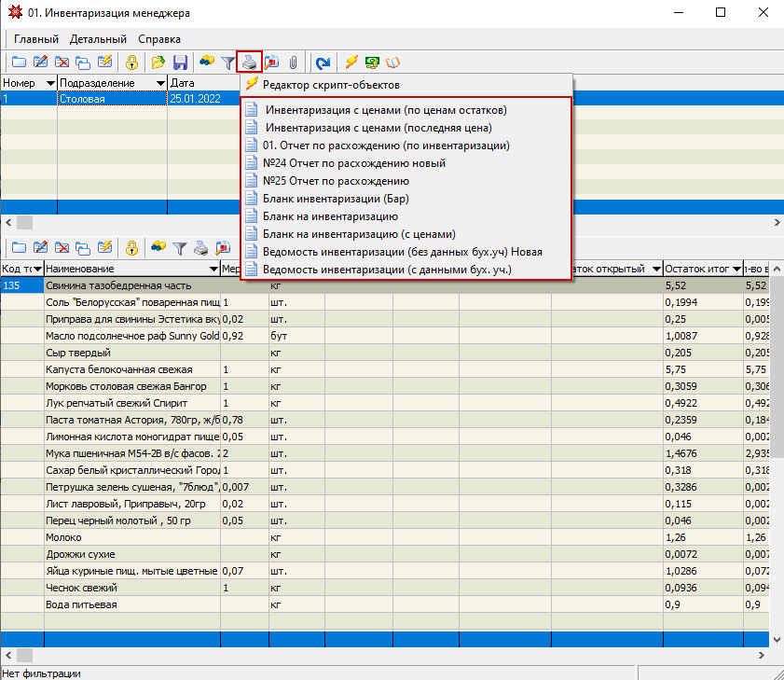
Task: Open the Код column dropdown arrow
Action: coord(37,270)
